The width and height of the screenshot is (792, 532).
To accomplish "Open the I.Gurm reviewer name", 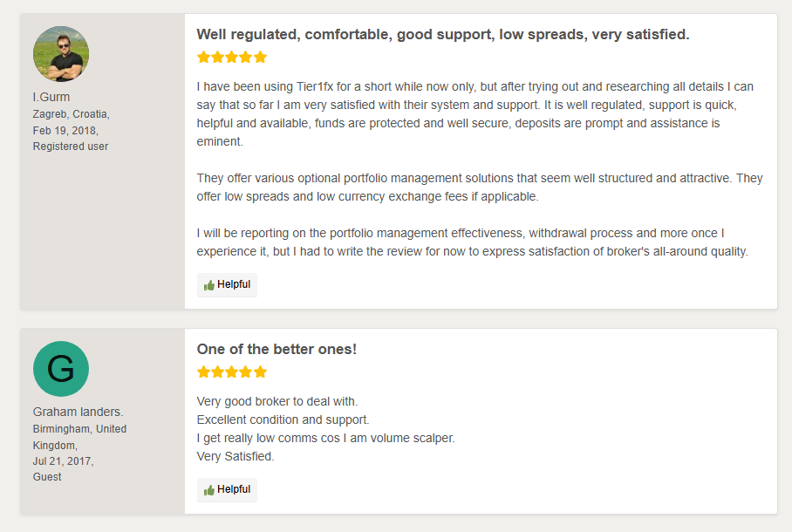I will (51, 97).
